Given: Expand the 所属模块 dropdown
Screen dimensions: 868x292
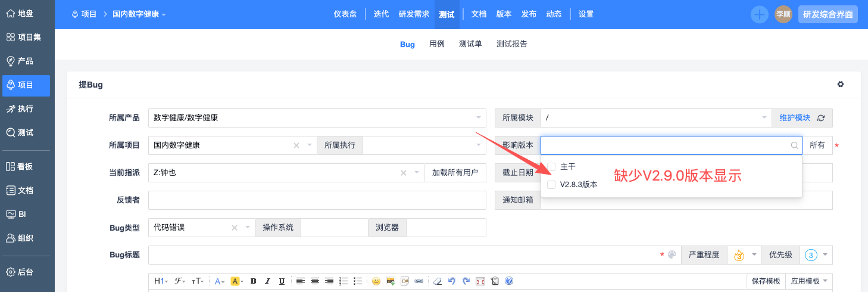Looking at the screenshot, I should tap(764, 118).
